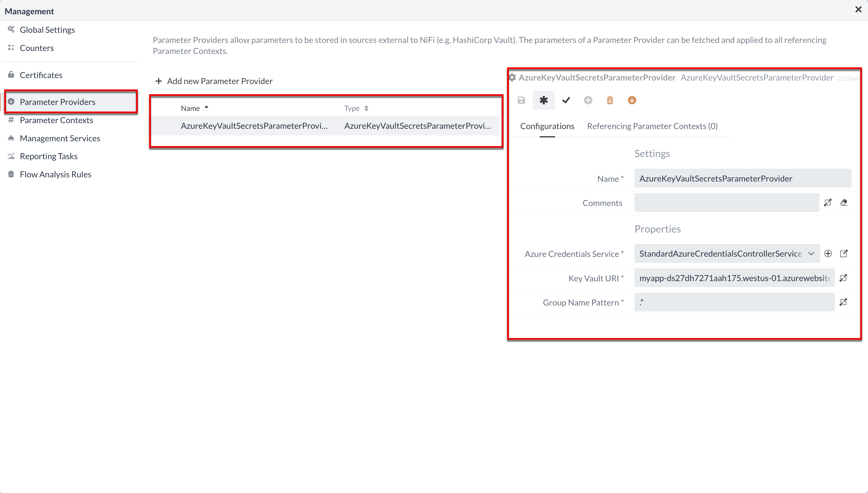This screenshot has width=868, height=493.
Task: Click Parameter Contexts in left sidebar
Action: tap(57, 120)
